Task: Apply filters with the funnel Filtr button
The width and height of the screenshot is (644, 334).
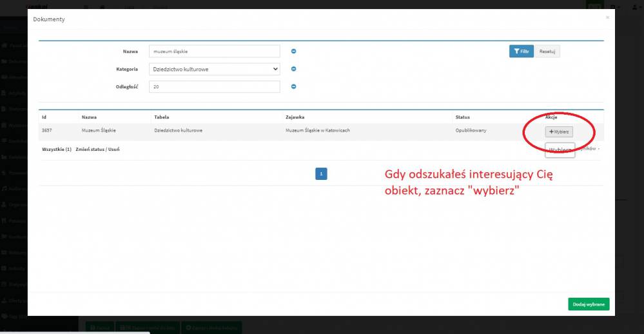Action: 522,52
